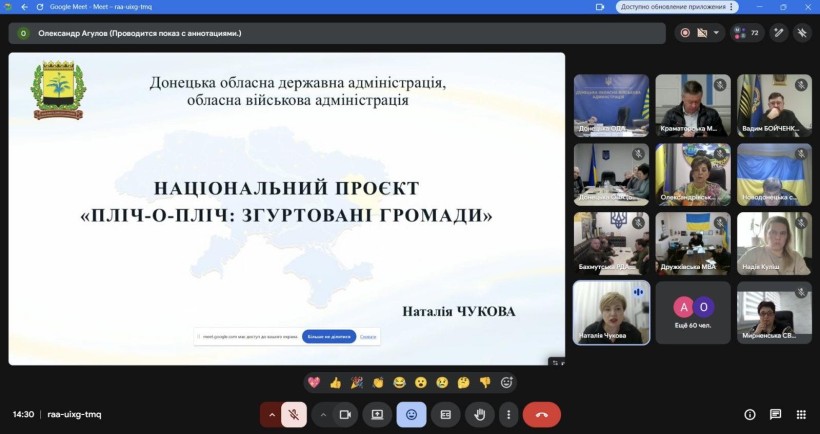This screenshot has height=434, width=820.
Task: Unpin the presentation with pin icon
Action: point(802,33)
